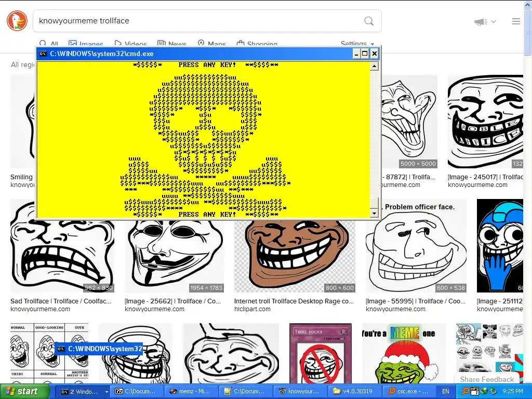
Task: Open the closed-eyes smiling trollface thumbnail
Action: [x=231, y=353]
